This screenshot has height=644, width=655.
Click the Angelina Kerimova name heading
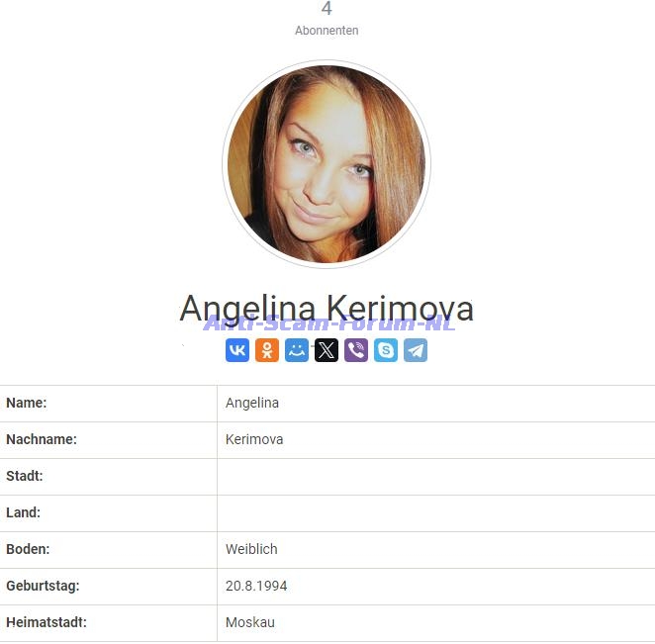point(327,309)
